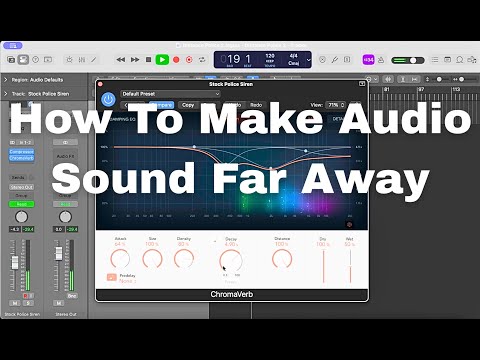This screenshot has width=480, height=360.
Task: Toggle the waveform zoom button in tracks area
Action: click(x=388, y=79)
